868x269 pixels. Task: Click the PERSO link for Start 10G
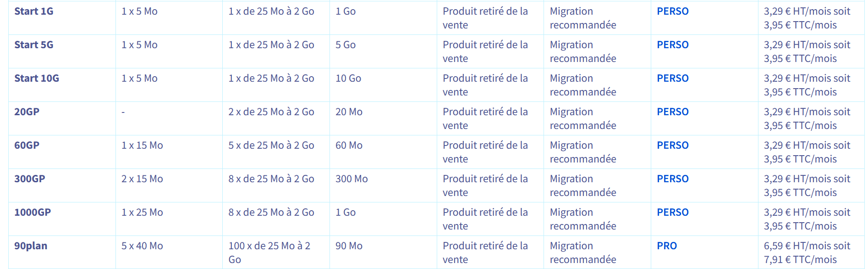(x=672, y=78)
